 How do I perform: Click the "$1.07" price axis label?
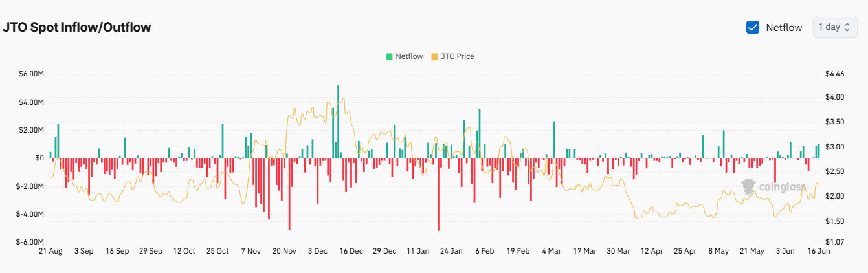pyautogui.click(x=835, y=242)
